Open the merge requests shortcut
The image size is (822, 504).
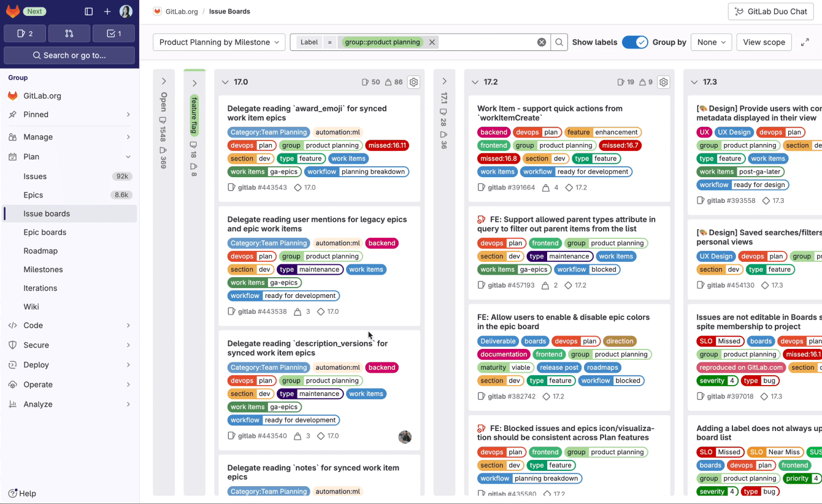coord(69,34)
